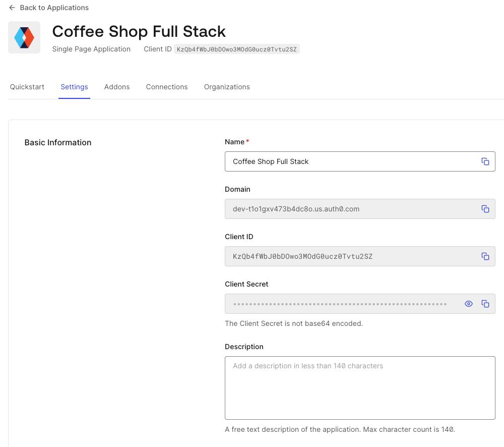Click the back arrow icon beside Back to Applications
This screenshot has height=447, width=504.
(12, 8)
